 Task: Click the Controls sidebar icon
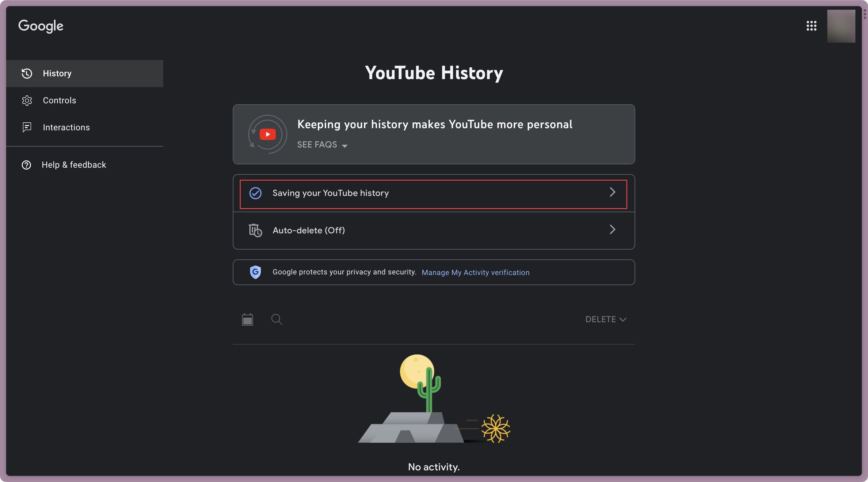click(x=26, y=100)
